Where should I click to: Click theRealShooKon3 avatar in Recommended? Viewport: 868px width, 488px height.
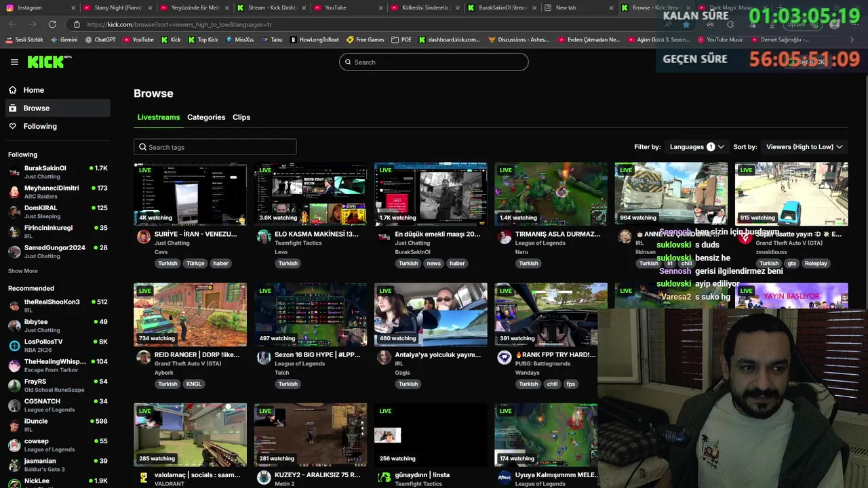(14, 306)
